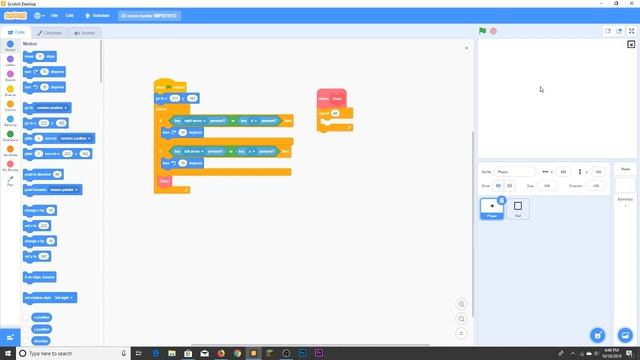Switch to the Sounds tab
This screenshot has height=360, width=640.
coord(84,33)
